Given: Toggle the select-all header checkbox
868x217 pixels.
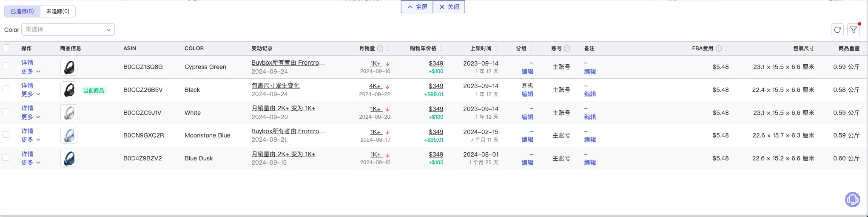Looking at the screenshot, I should coord(6,48).
